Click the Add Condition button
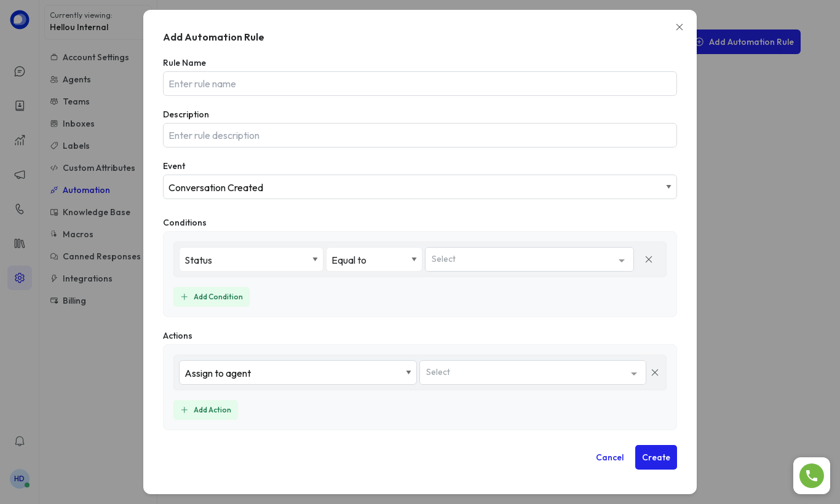840x504 pixels. pyautogui.click(x=212, y=297)
